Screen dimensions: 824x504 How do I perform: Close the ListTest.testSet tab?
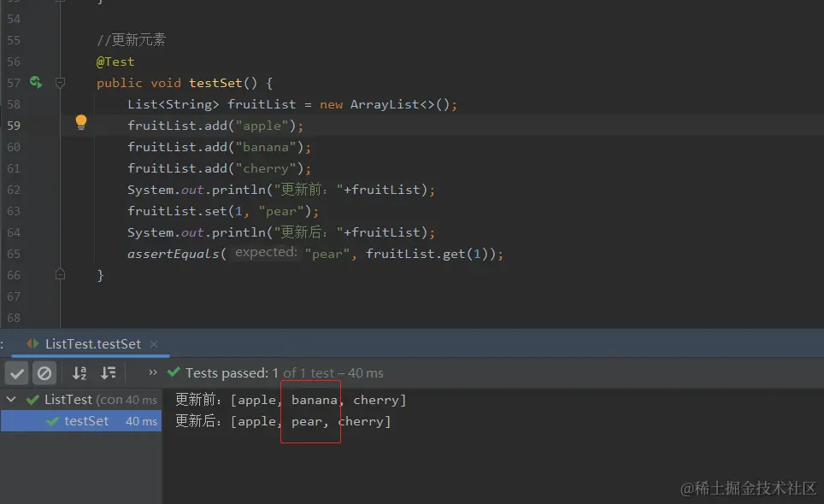pyautogui.click(x=154, y=344)
